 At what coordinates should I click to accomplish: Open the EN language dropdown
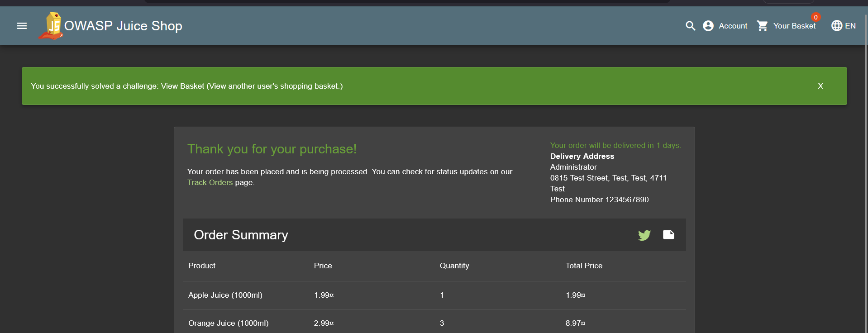(850, 26)
